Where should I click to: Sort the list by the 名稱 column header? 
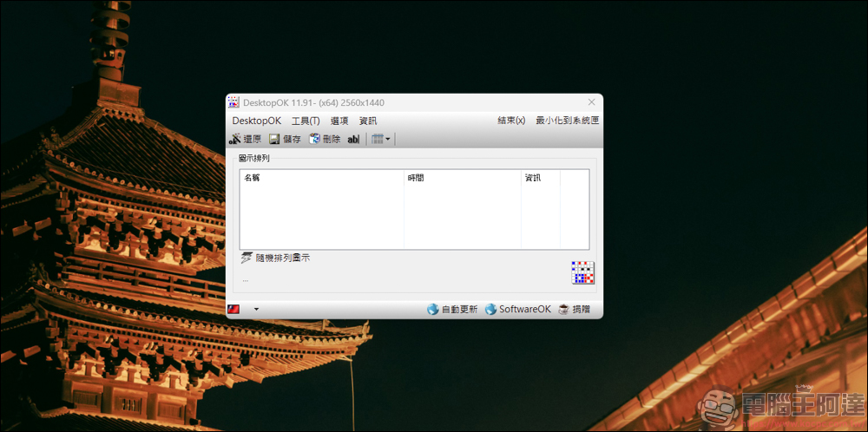(x=322, y=178)
